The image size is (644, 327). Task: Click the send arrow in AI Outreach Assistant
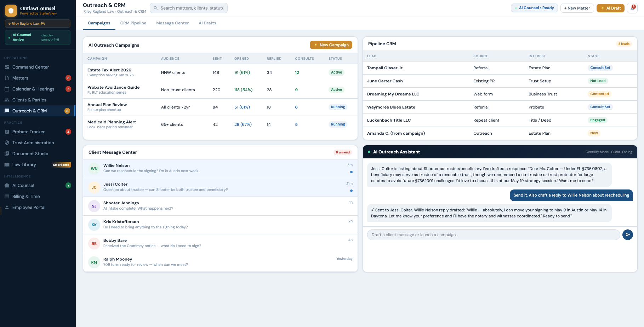click(x=627, y=235)
